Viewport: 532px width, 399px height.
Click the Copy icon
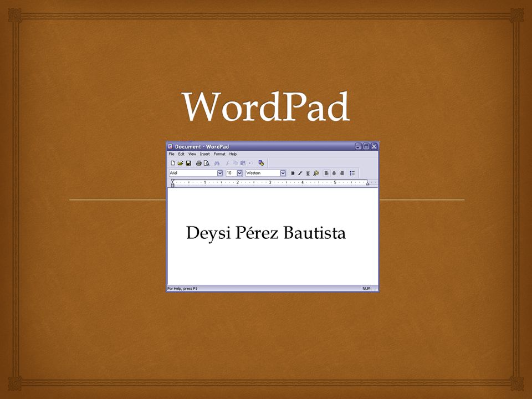235,163
